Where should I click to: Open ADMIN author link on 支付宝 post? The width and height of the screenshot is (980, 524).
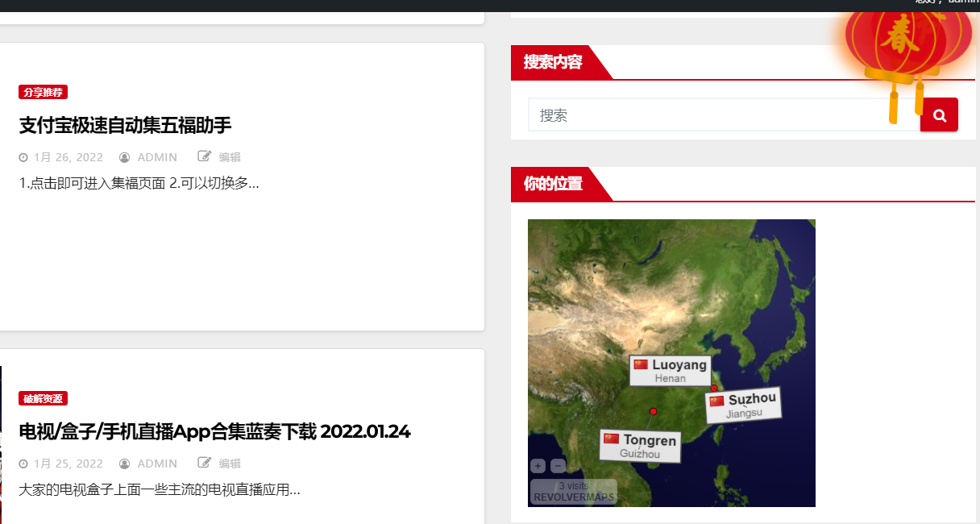(x=157, y=157)
